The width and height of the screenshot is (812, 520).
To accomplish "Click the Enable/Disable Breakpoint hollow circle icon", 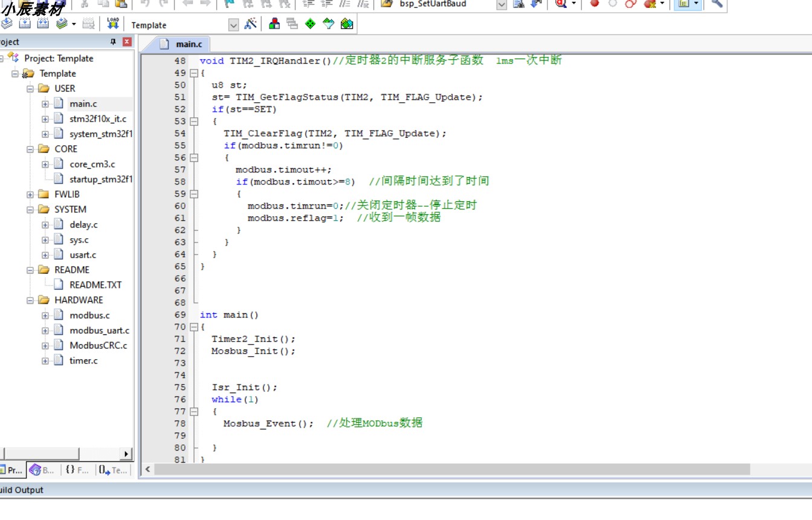I will 613,3.
